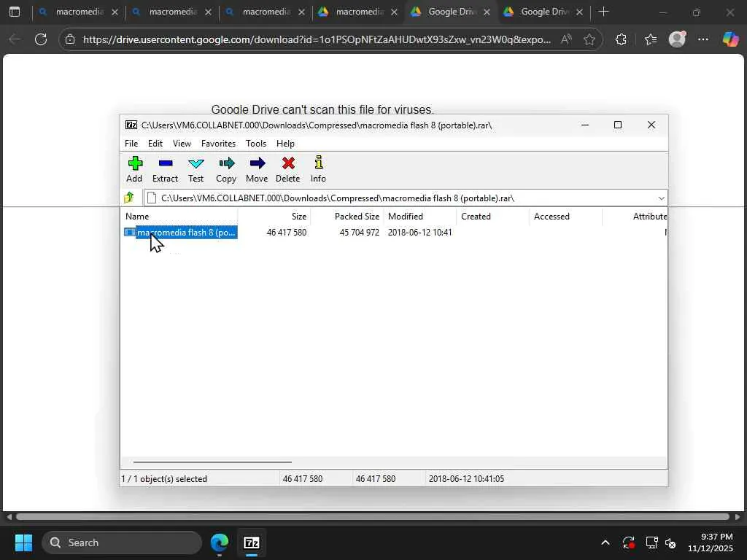Expand the address path dropdown
Image resolution: width=747 pixels, height=560 pixels.
point(661,198)
